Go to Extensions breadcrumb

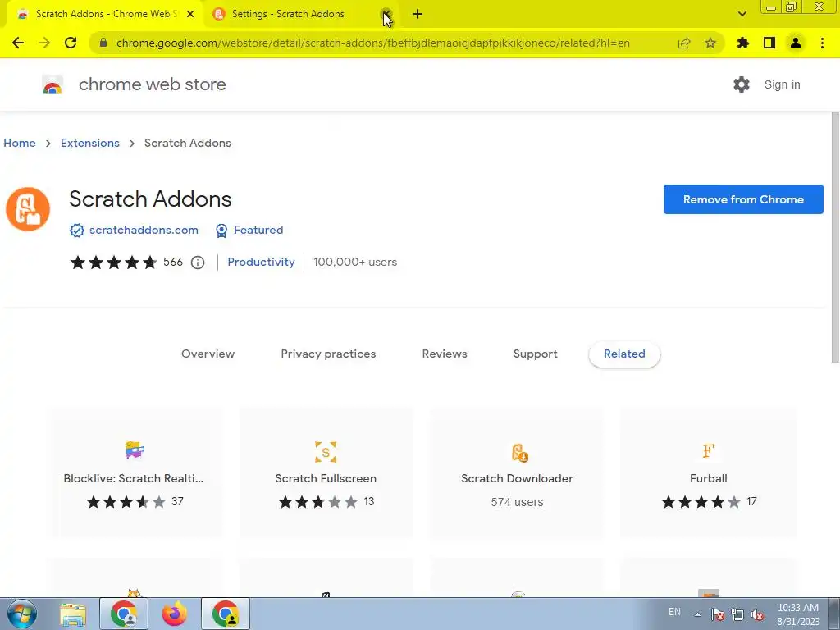[x=90, y=143]
